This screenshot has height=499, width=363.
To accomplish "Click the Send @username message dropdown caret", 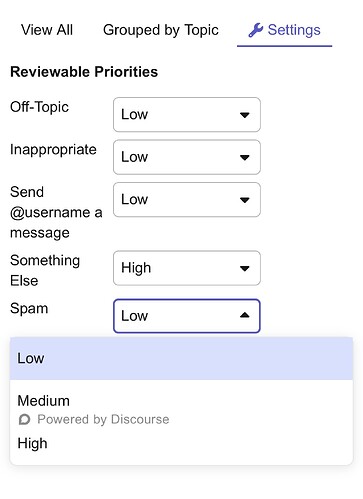I will tap(245, 200).
